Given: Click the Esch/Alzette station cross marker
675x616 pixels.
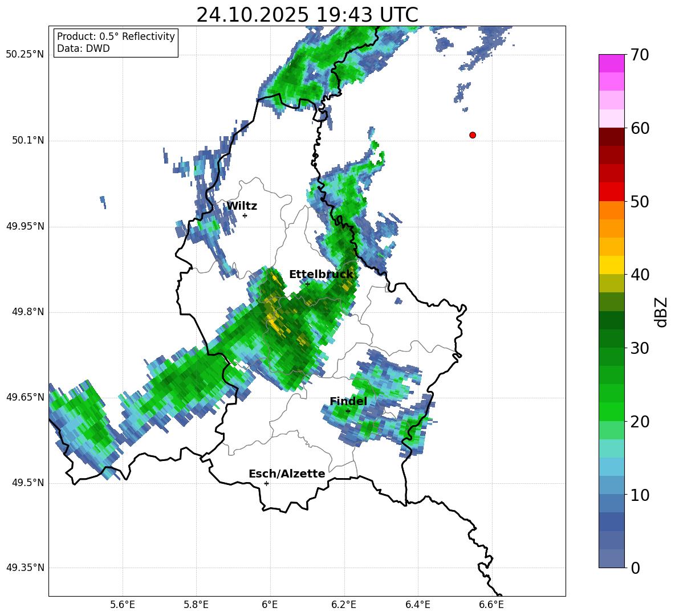Looking at the screenshot, I should pyautogui.click(x=266, y=483).
